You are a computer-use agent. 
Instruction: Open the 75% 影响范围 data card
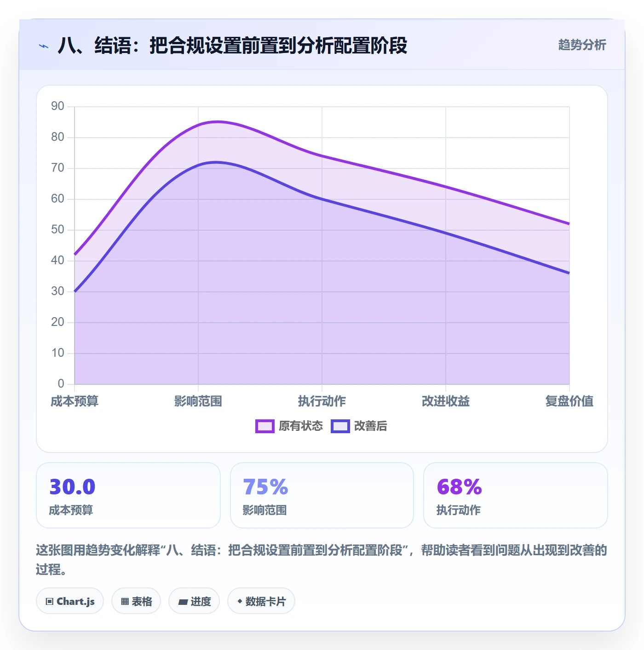pyautogui.click(x=322, y=495)
